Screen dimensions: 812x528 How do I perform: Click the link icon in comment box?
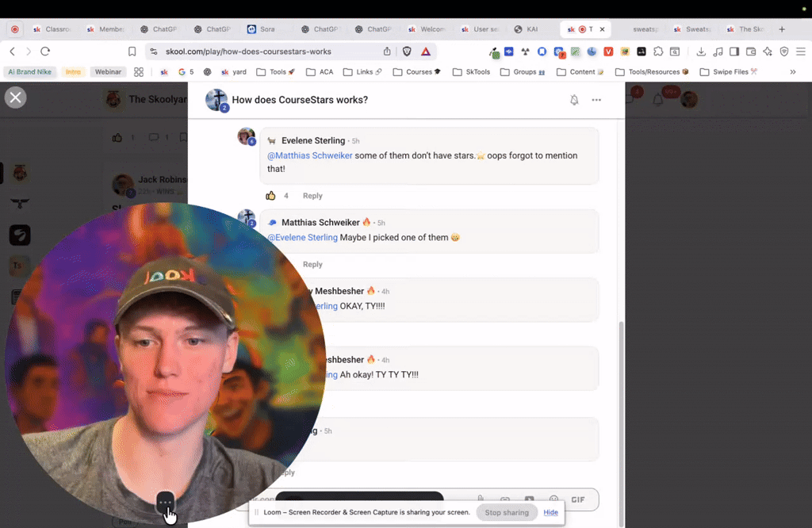(x=505, y=499)
